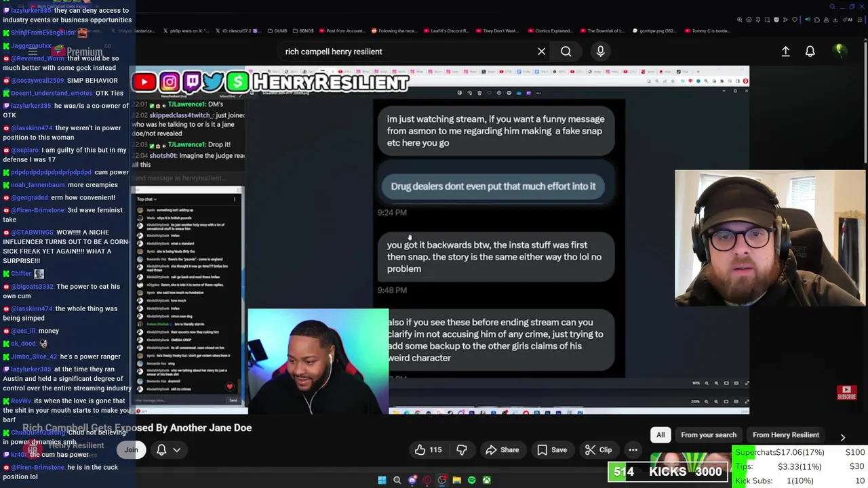Focus the YouTube search field

coord(407,52)
